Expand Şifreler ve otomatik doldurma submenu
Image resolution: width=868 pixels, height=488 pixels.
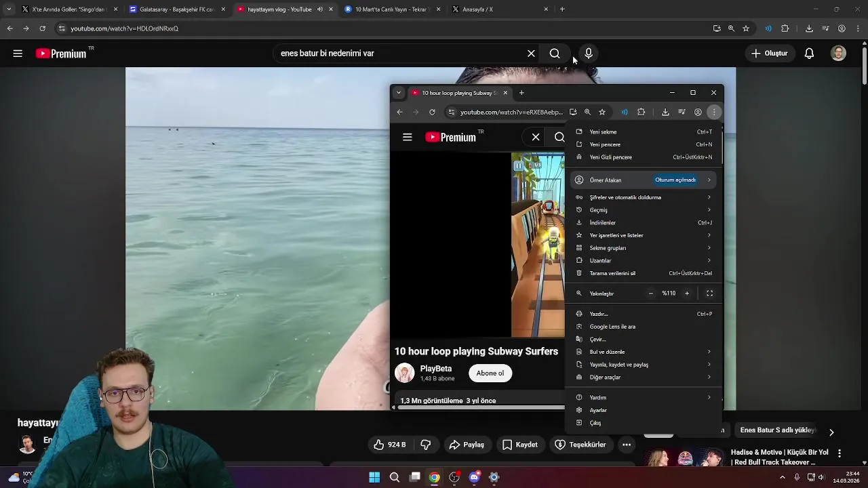pos(644,197)
